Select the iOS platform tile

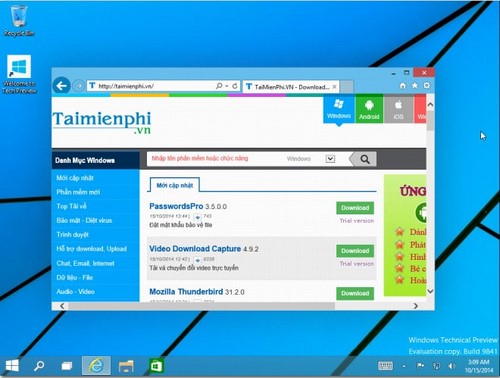coord(398,109)
